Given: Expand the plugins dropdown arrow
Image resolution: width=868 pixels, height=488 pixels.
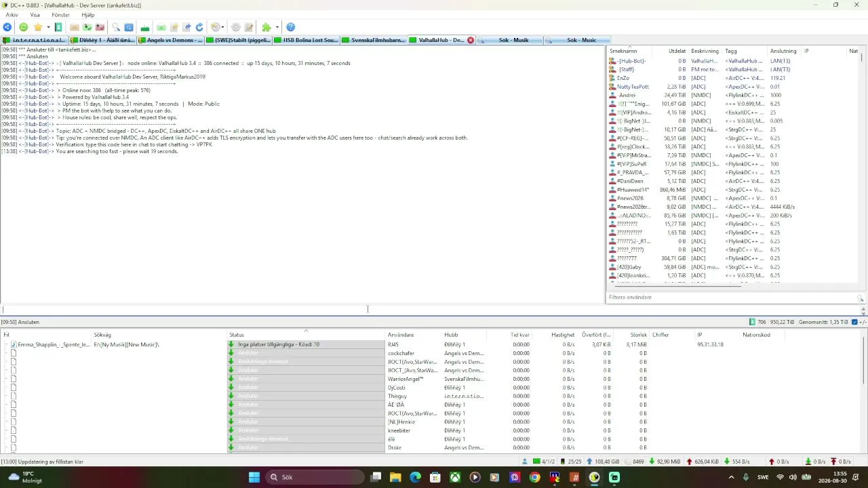Looking at the screenshot, I should [277, 27].
